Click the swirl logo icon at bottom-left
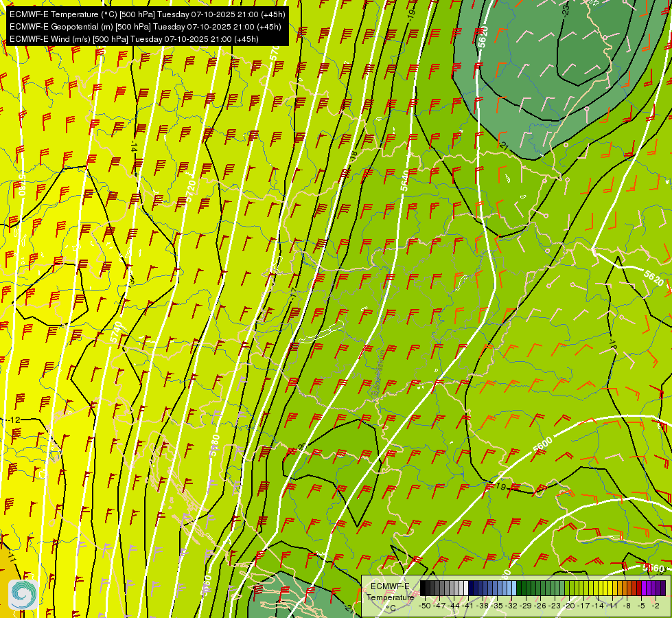This screenshot has height=618, width=672. click(23, 594)
